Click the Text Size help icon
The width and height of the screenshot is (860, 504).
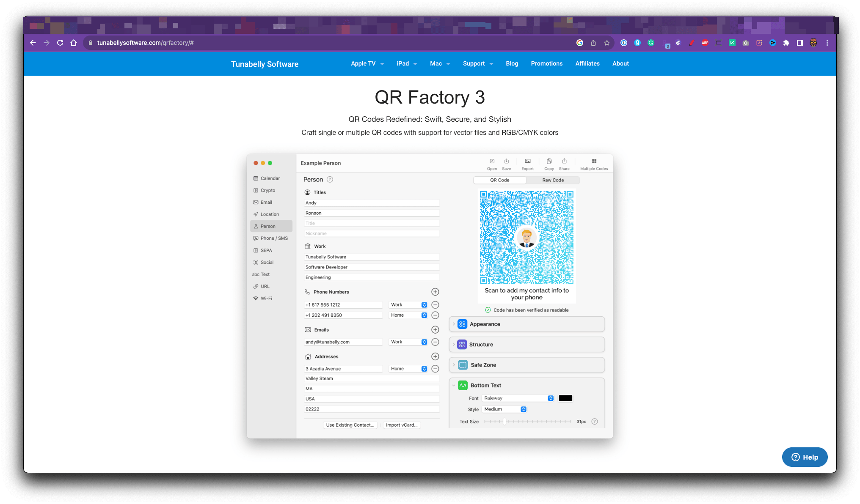[595, 422]
